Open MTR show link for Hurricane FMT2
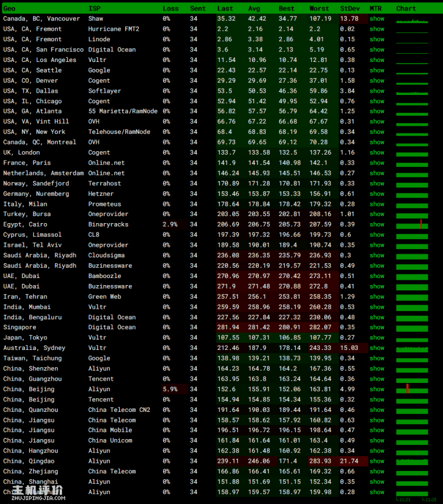This screenshot has height=504, width=443. pyautogui.click(x=377, y=29)
